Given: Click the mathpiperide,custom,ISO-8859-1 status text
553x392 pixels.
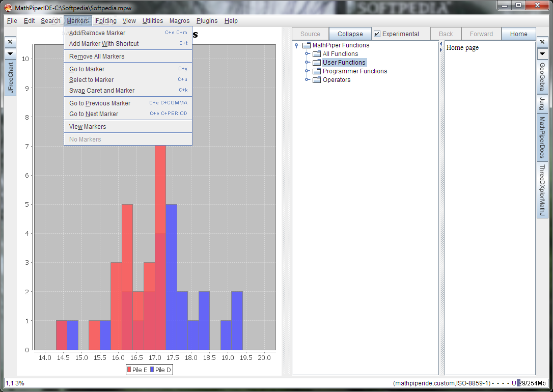Looking at the screenshot, I should pyautogui.click(x=441, y=383).
